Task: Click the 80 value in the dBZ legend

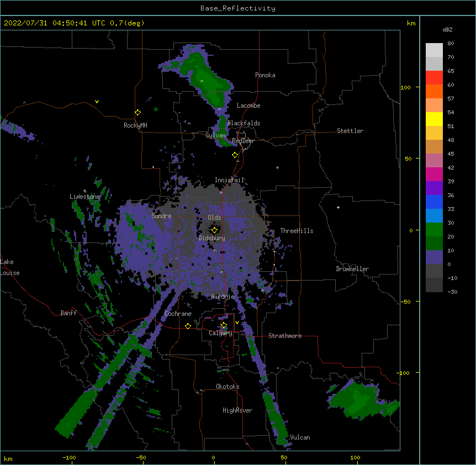Action: coord(451,44)
